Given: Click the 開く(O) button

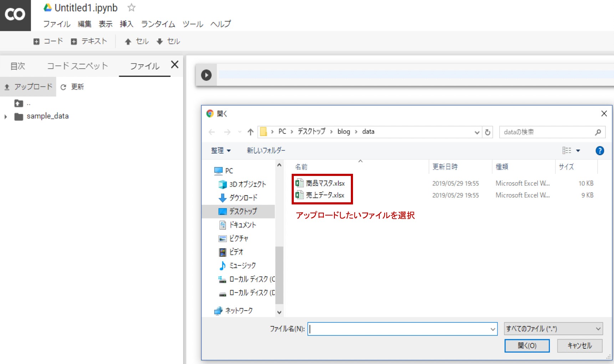Looking at the screenshot, I should [527, 345].
